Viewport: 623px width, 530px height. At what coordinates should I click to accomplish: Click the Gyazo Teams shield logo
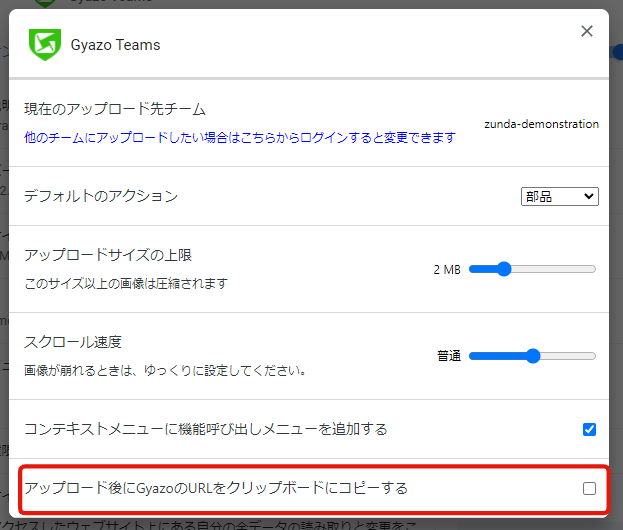(44, 44)
